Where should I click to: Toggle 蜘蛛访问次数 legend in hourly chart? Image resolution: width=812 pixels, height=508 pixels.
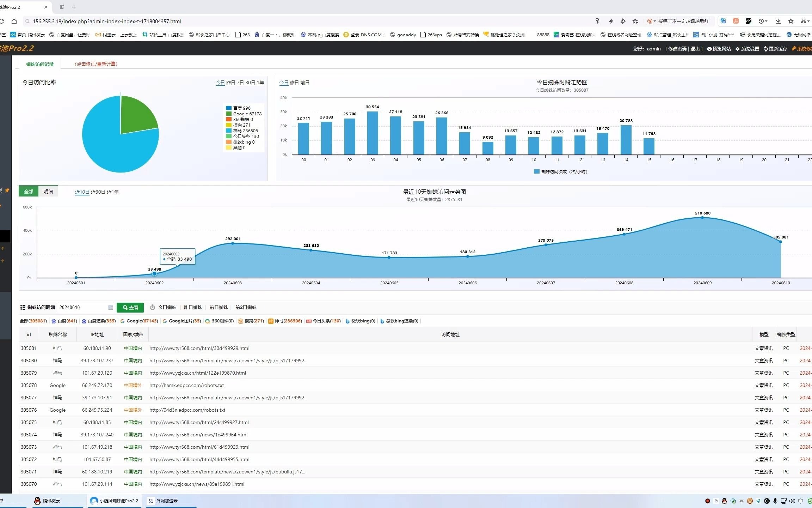pos(560,171)
